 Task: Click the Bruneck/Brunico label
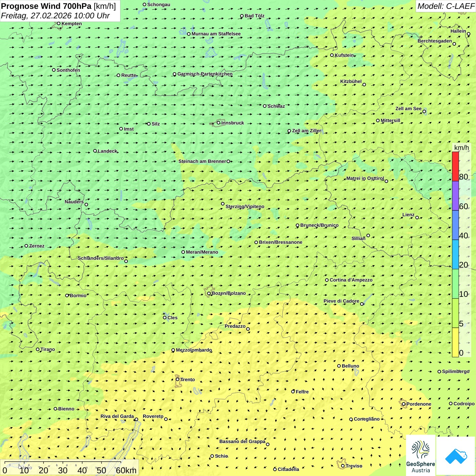pos(319,225)
